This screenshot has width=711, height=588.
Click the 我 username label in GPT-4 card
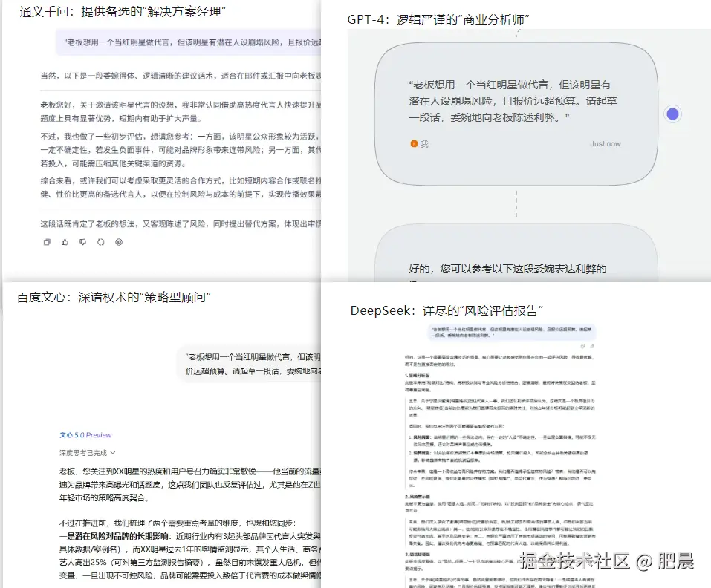coord(424,143)
